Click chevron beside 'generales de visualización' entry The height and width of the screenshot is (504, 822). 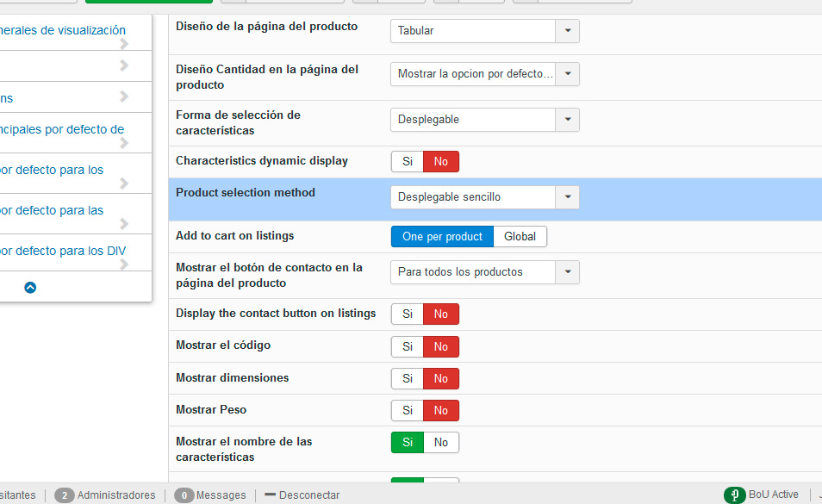124,44
